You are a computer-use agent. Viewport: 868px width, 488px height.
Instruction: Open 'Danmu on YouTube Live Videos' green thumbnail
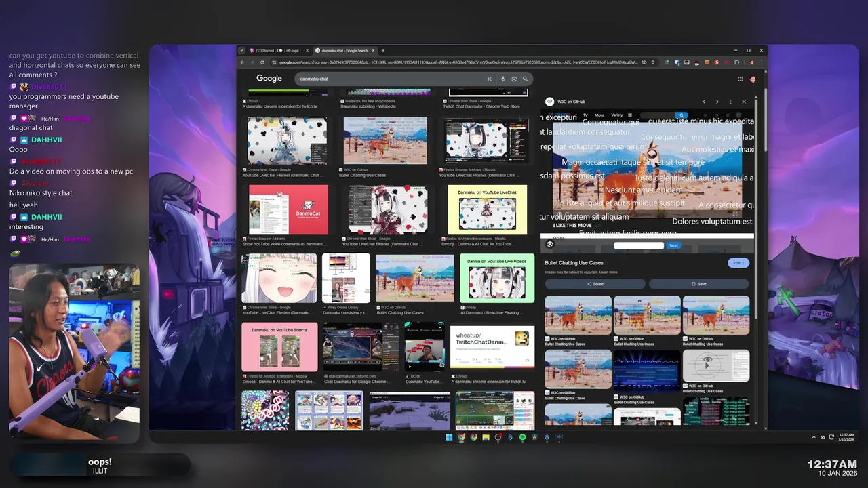pyautogui.click(x=497, y=278)
